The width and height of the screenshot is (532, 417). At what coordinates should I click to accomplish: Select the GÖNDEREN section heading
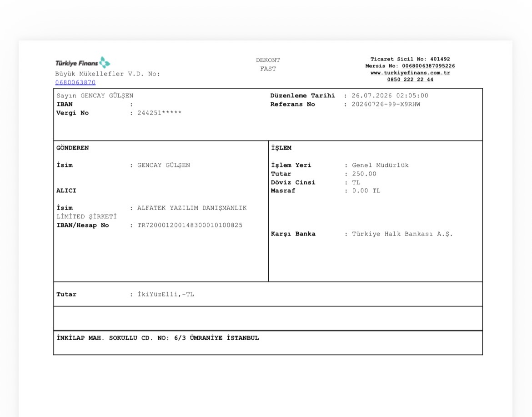(73, 148)
